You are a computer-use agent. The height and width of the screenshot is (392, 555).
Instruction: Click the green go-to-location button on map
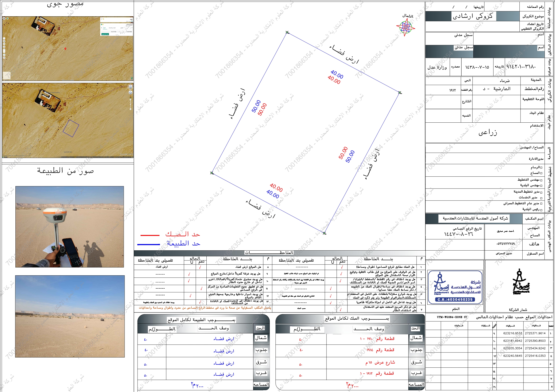tap(105, 34)
